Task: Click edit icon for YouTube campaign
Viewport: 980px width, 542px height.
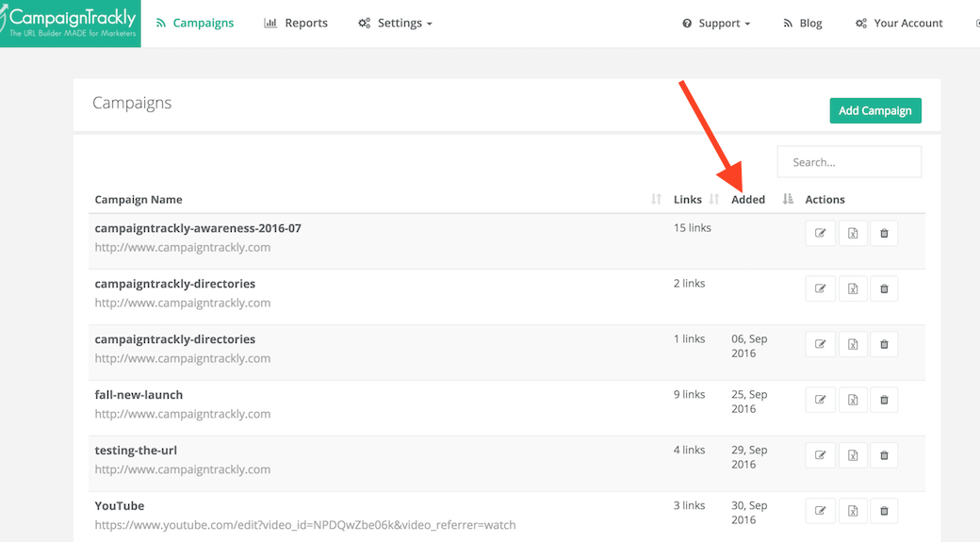Action: (x=820, y=512)
